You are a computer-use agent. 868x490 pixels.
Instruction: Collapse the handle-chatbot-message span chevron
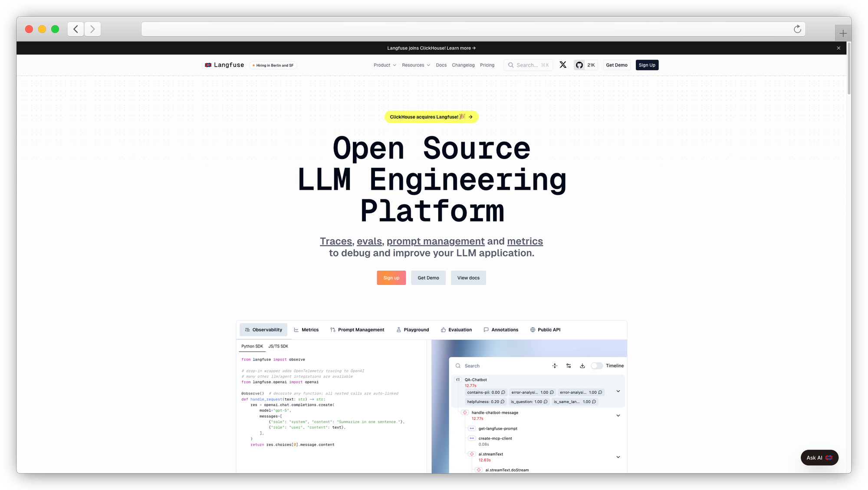tap(618, 416)
